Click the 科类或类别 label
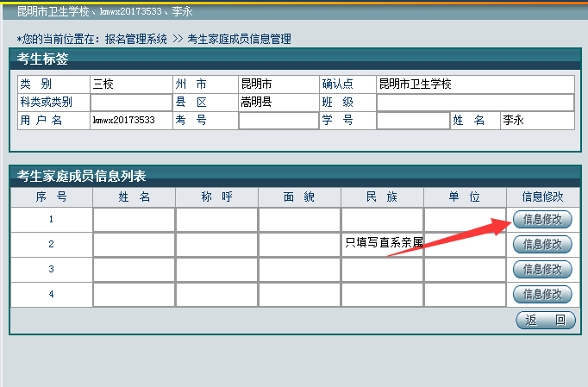Image resolution: width=588 pixels, height=387 pixels. (46, 102)
